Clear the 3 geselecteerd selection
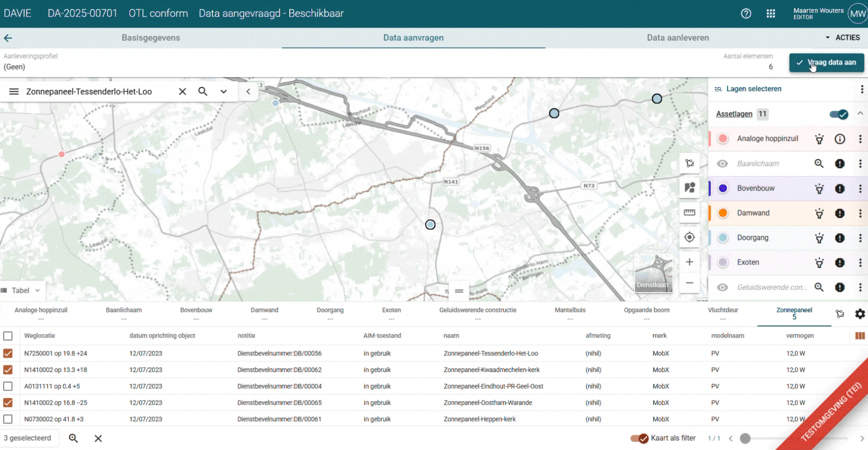Image resolution: width=868 pixels, height=450 pixels. 98,438
